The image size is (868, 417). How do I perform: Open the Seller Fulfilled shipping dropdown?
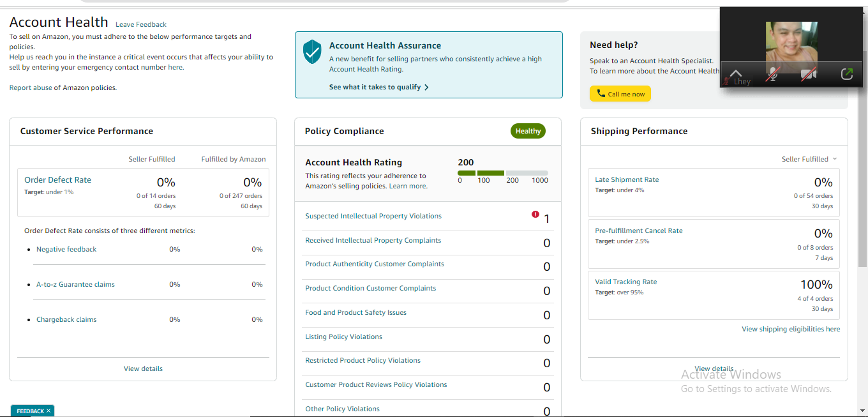(809, 159)
